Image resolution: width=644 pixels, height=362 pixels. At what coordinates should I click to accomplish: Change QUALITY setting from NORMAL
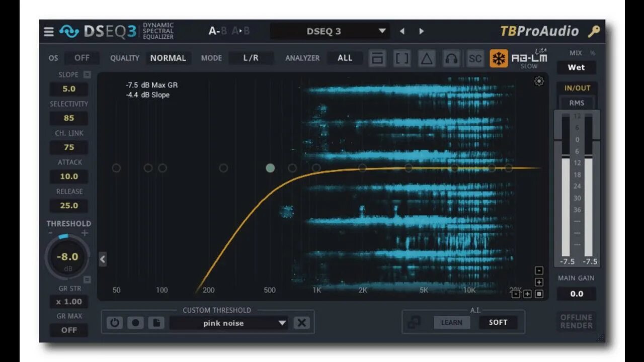(x=168, y=58)
